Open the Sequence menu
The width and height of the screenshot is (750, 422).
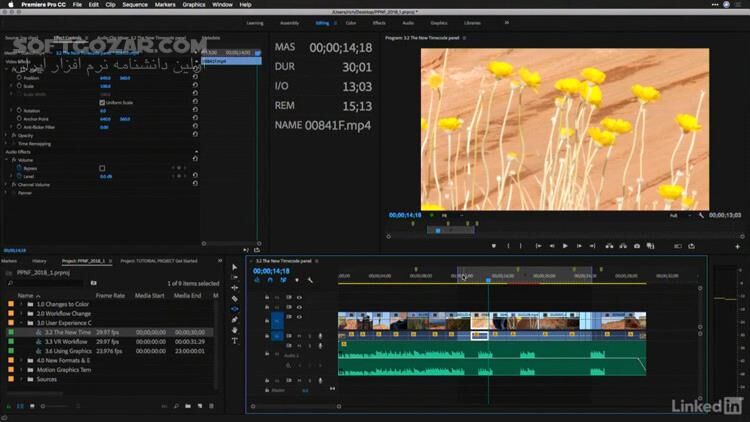(x=135, y=4)
